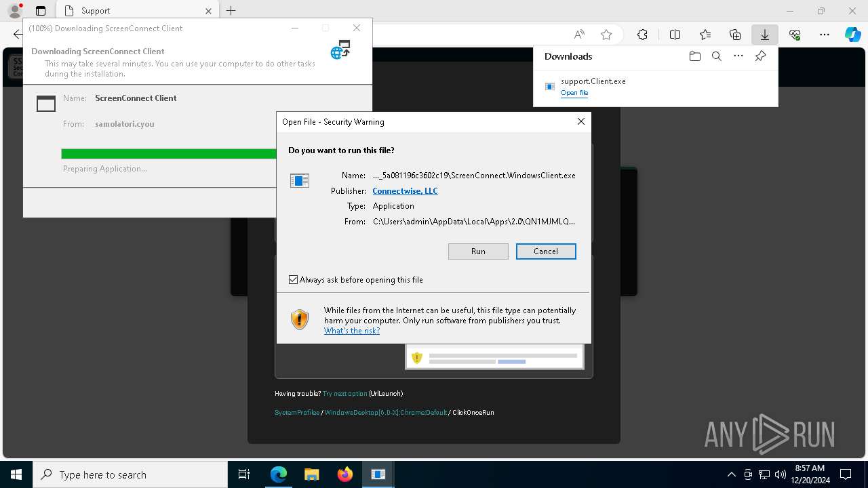Open a new tab with plus button
Screen dimensions: 868x488
pos(231,11)
